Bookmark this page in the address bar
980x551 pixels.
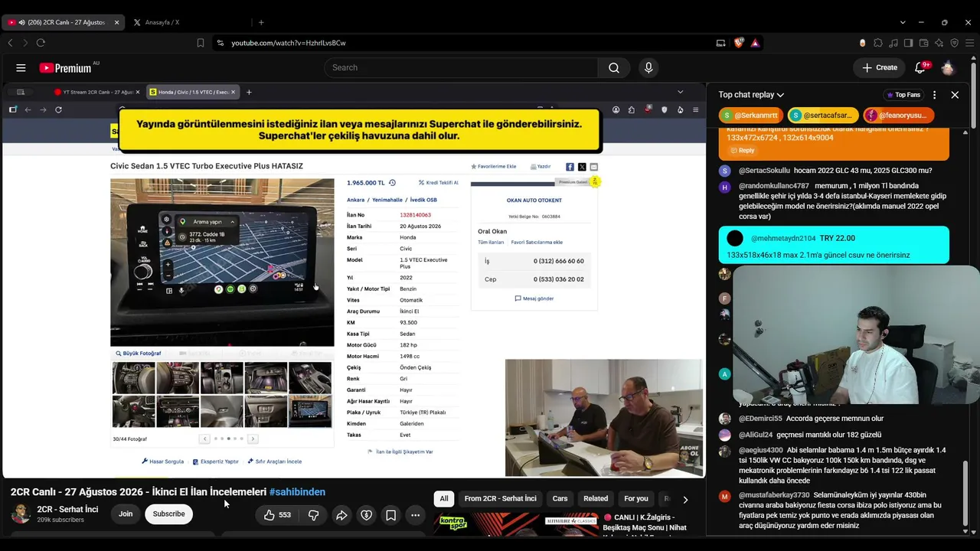pos(201,43)
